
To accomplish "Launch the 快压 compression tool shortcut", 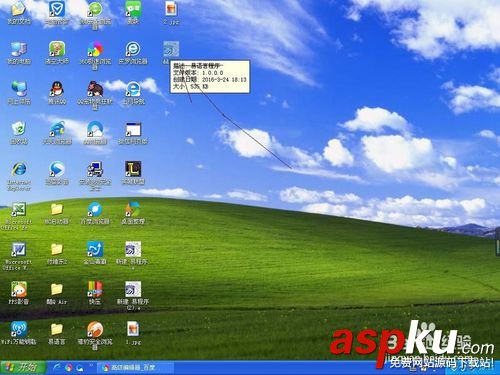I will pos(95,293).
